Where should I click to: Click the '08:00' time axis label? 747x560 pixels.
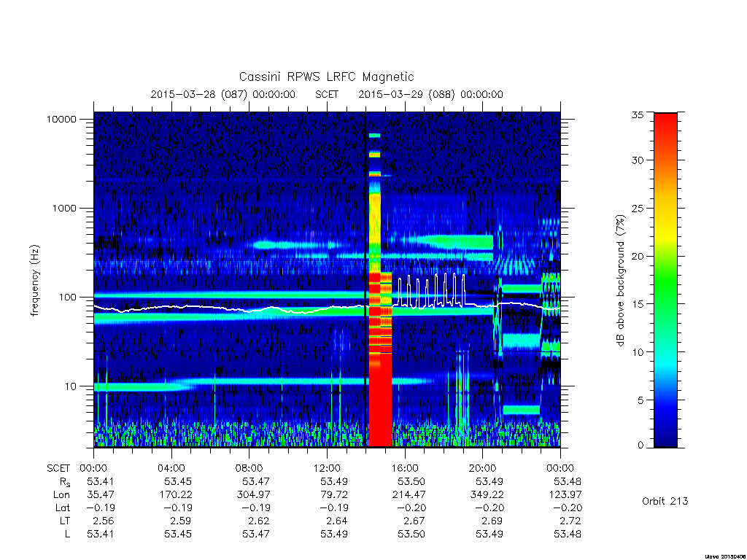click(x=249, y=468)
